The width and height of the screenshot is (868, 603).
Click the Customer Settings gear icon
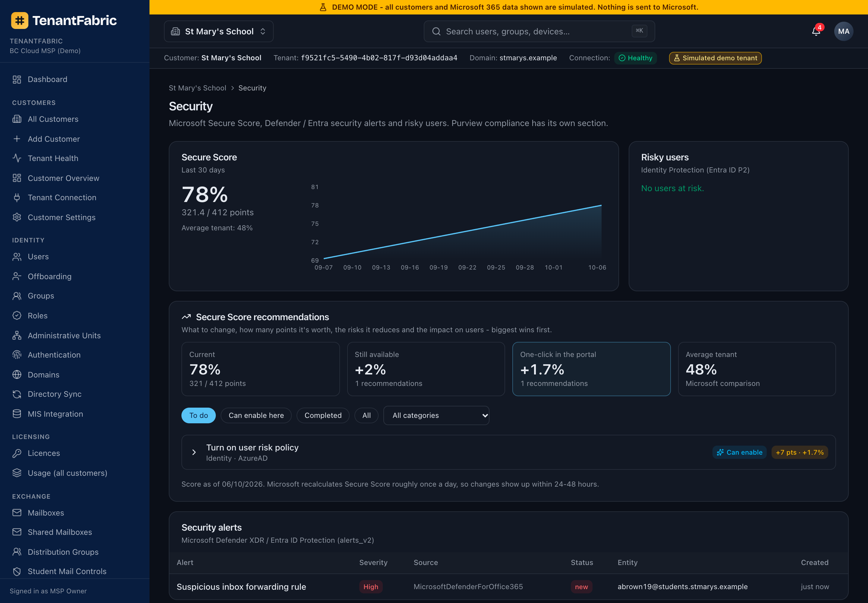(x=17, y=217)
